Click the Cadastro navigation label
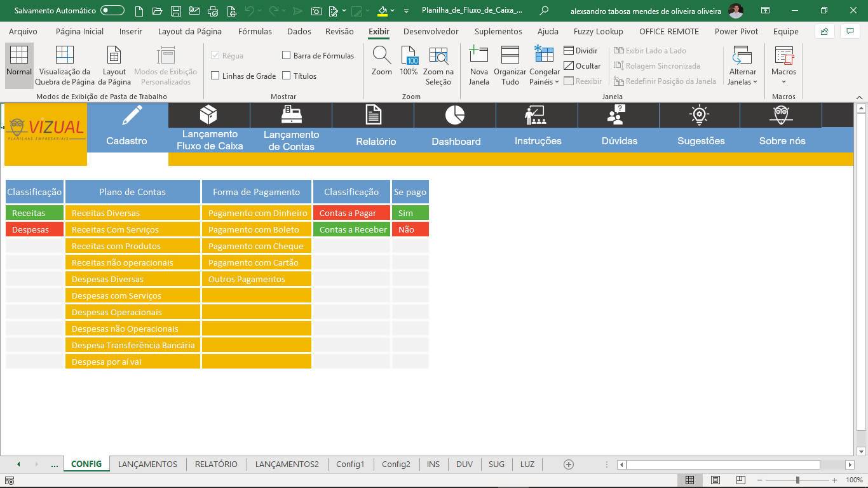868x488 pixels. (x=126, y=141)
